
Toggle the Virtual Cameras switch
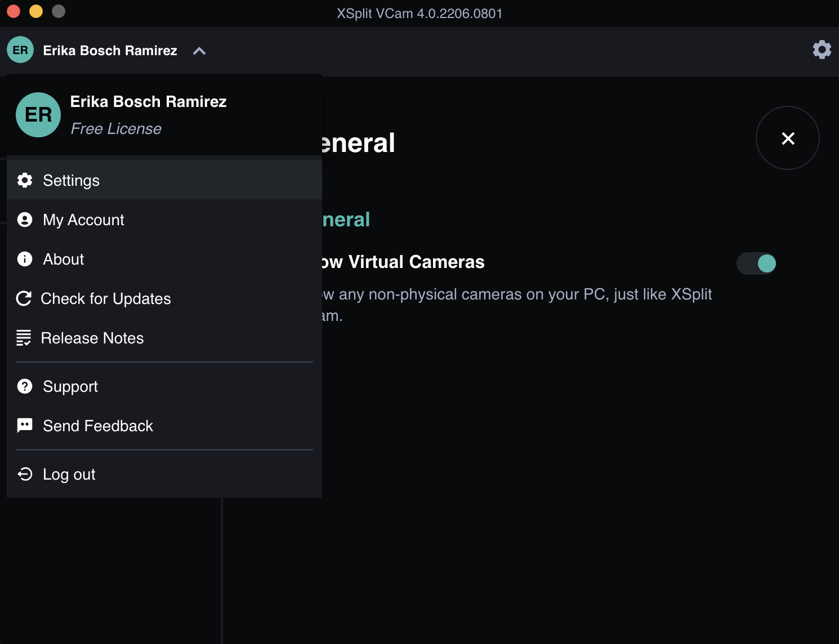(756, 263)
